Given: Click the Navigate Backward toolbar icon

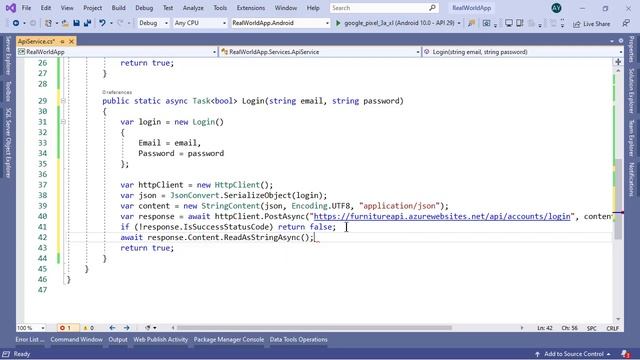Looking at the screenshot, I should (16, 23).
